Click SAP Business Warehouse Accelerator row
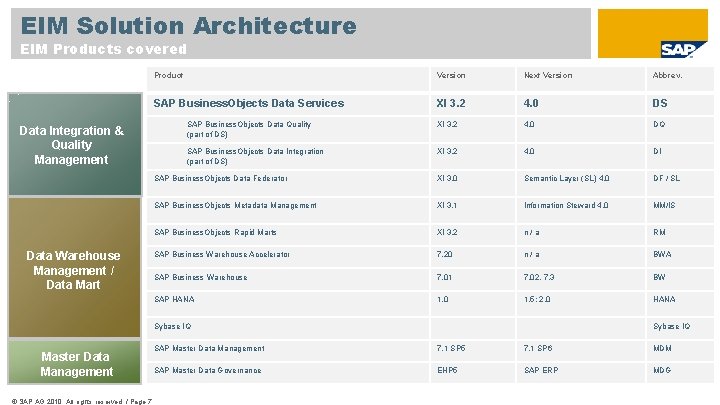The width and height of the screenshot is (720, 405). [x=222, y=254]
